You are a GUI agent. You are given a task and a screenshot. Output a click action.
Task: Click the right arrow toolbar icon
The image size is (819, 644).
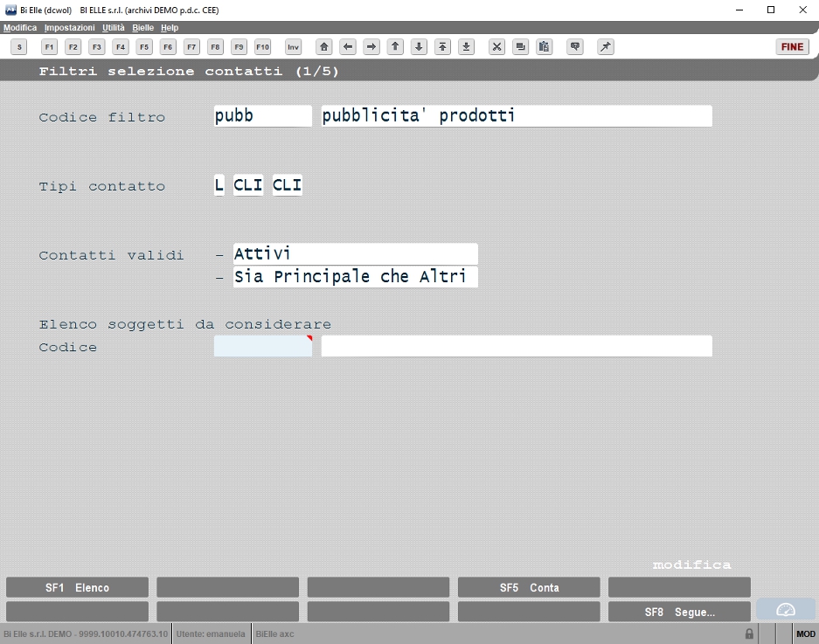tap(371, 47)
